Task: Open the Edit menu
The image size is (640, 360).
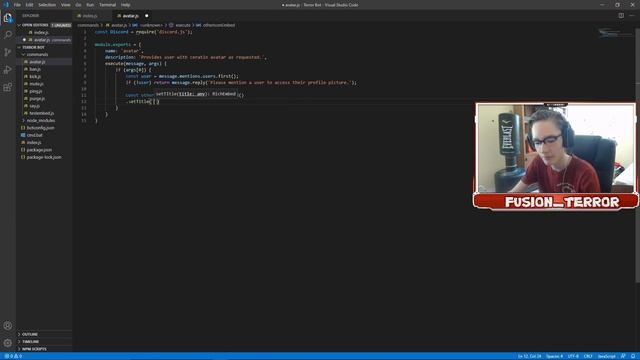Action: [29, 5]
